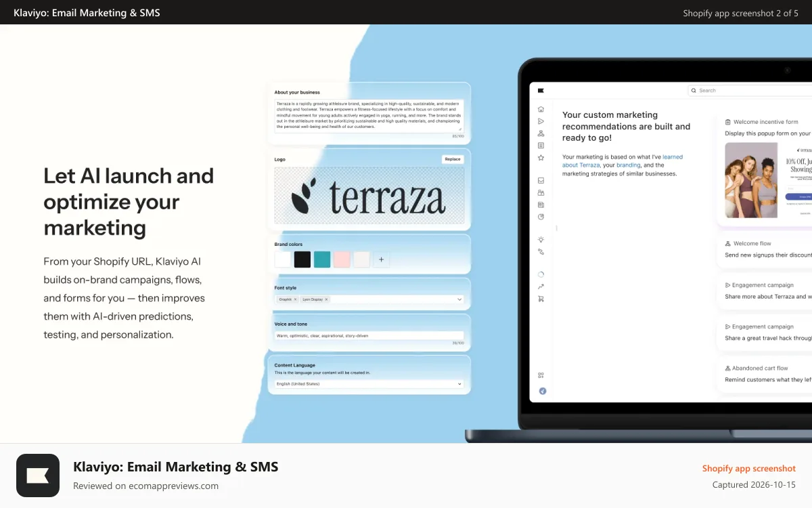Click the Klaviyo app logo in footer

(38, 475)
